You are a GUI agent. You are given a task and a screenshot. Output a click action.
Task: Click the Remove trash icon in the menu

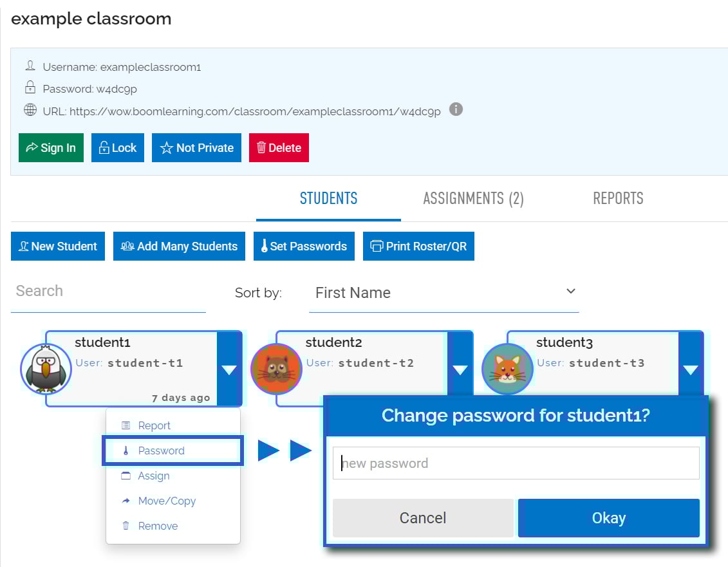click(126, 526)
